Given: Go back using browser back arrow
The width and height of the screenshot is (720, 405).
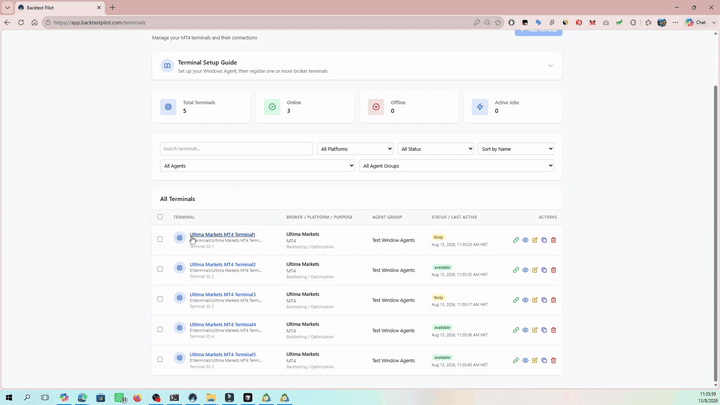Looking at the screenshot, I should pyautogui.click(x=7, y=22).
